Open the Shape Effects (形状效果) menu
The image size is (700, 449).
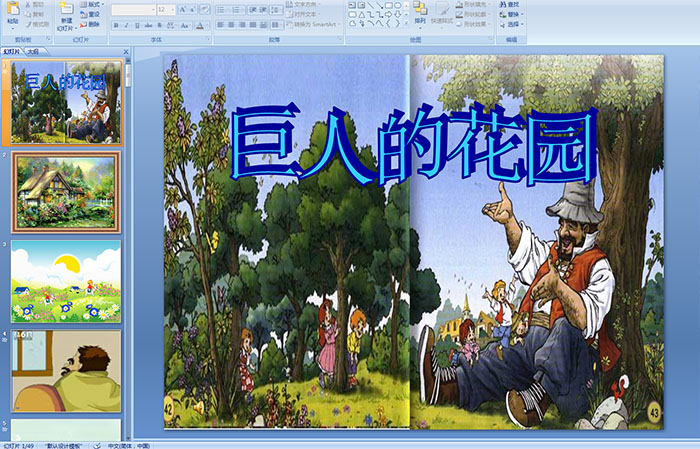(x=474, y=24)
